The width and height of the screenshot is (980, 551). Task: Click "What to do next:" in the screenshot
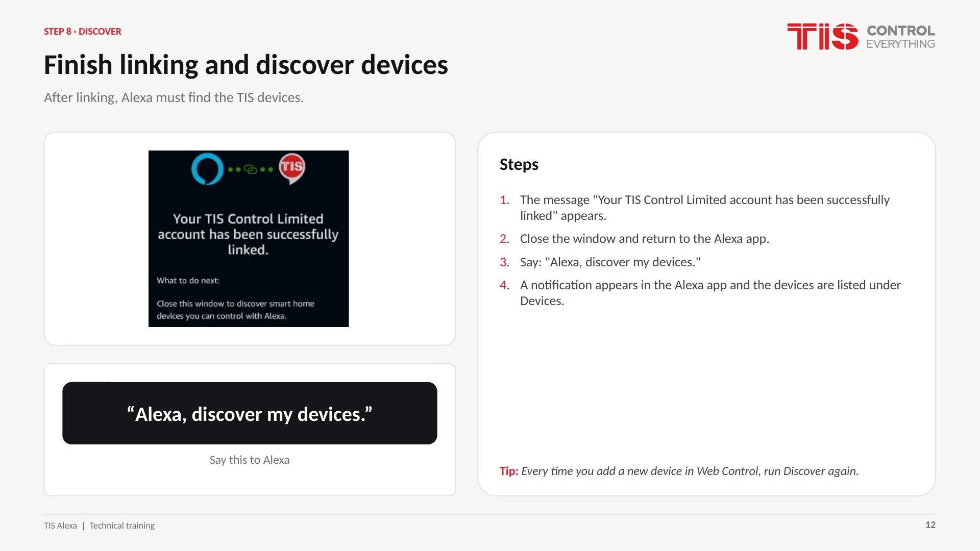[x=188, y=281]
